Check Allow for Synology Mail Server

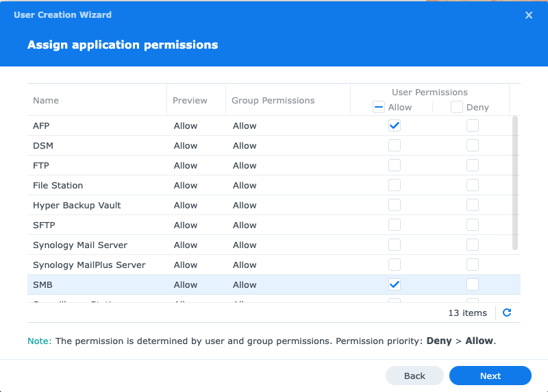tap(395, 245)
